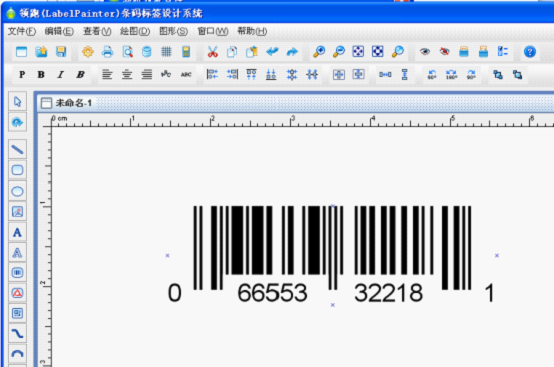
Task: Open the print label icon
Action: tap(107, 52)
